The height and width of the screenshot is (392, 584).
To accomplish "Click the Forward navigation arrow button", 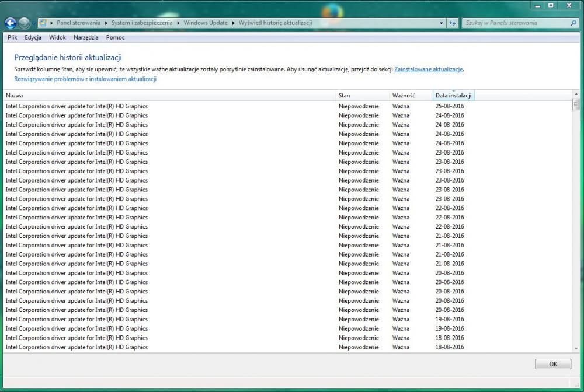I will pos(24,23).
